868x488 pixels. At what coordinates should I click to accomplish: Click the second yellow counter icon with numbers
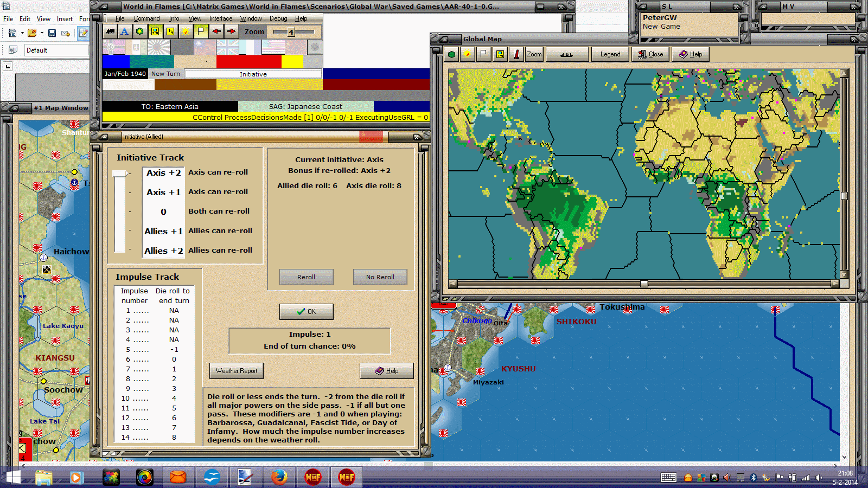pos(170,31)
